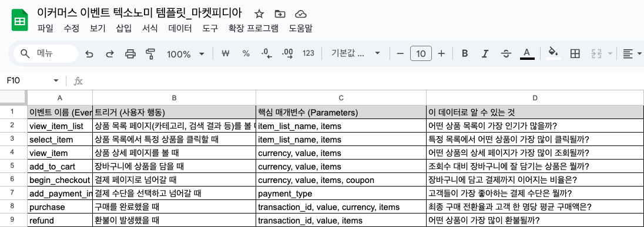644x227 pixels.
Task: Select cell containing select_item
Action: (x=60, y=140)
